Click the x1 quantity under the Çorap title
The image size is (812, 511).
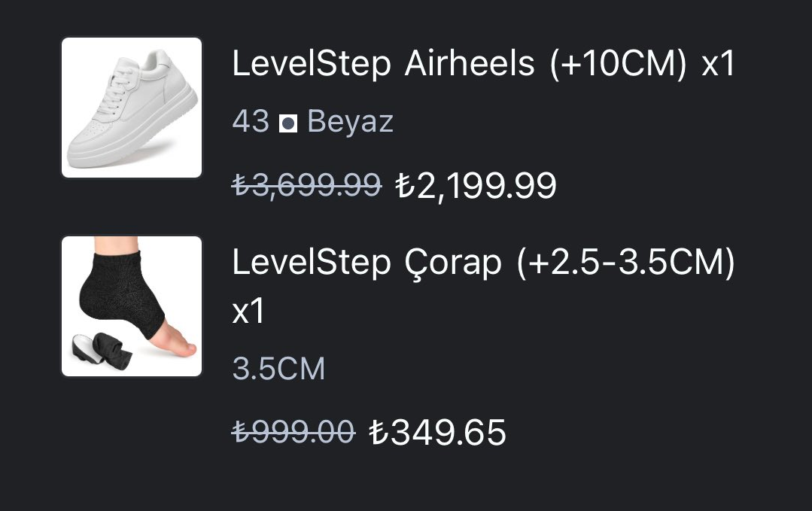point(248,311)
